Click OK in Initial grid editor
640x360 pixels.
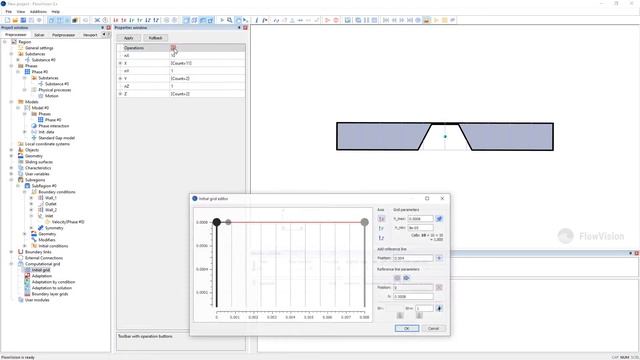tap(407, 329)
